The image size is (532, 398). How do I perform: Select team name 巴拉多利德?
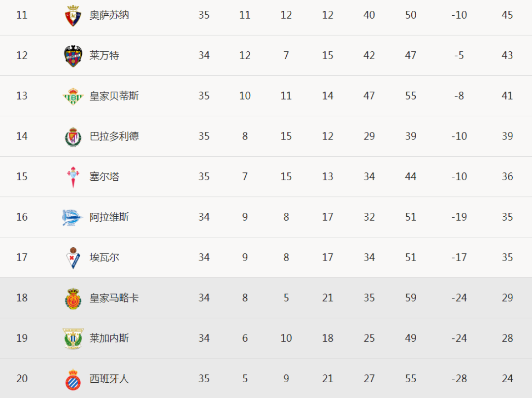114,136
